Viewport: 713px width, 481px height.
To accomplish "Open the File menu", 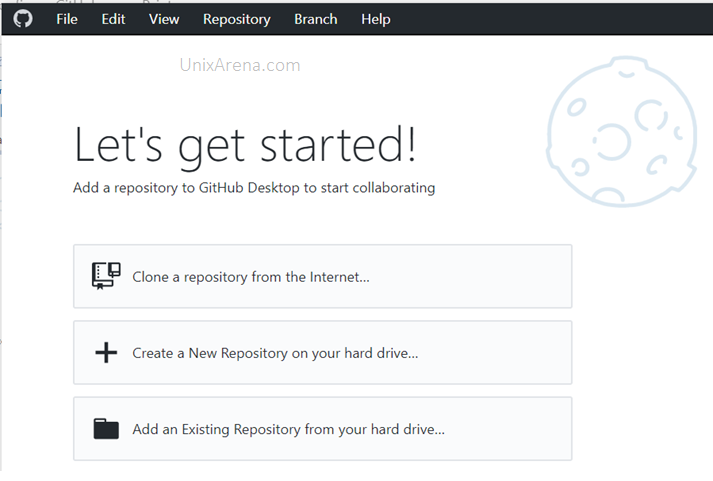I will pos(67,19).
